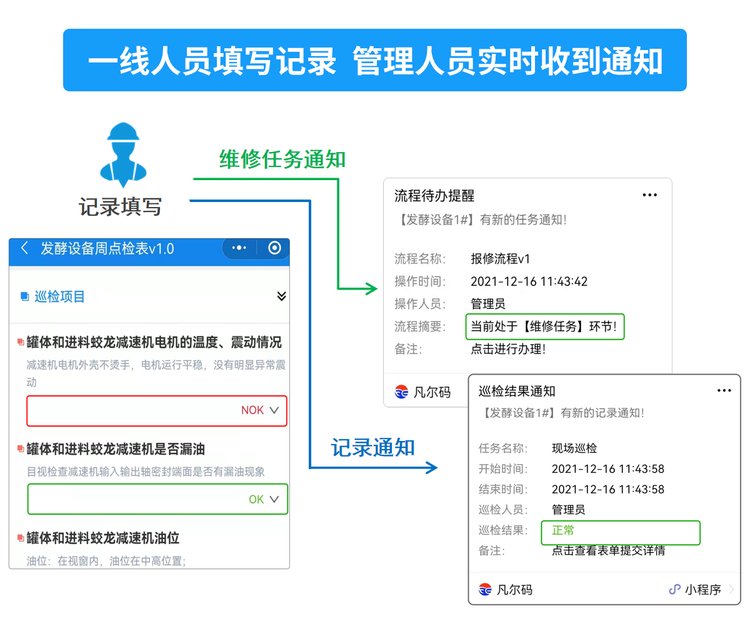Click 凡尔码 logo in 流程待办提醒 card
Image resolution: width=750 pixels, height=638 pixels.
point(402,391)
